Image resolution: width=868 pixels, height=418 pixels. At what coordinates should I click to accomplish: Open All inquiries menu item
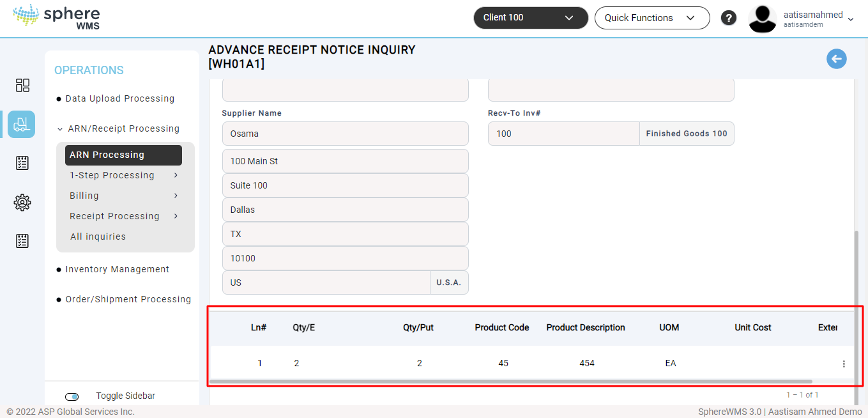98,236
